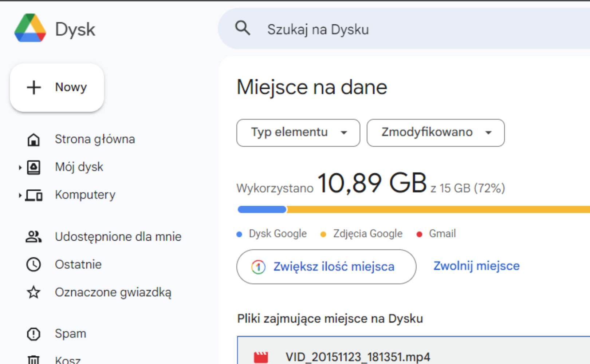Click the blue Dysk Google legend dot
590x364 pixels.
point(239,234)
